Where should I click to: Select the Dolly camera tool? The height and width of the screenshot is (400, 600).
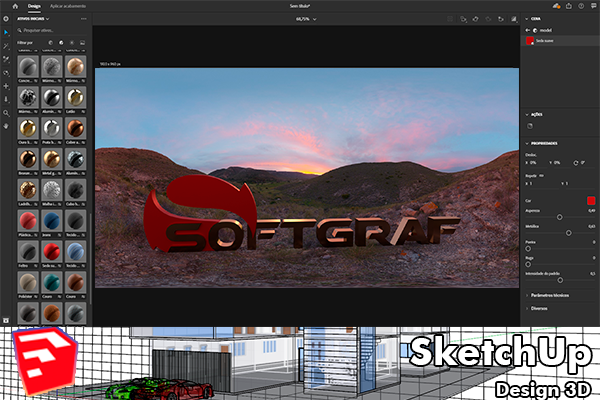(6, 100)
